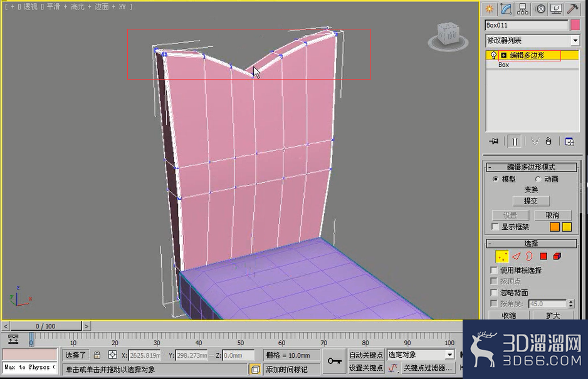Open the Modify panel tab
588x379 pixels.
click(506, 9)
